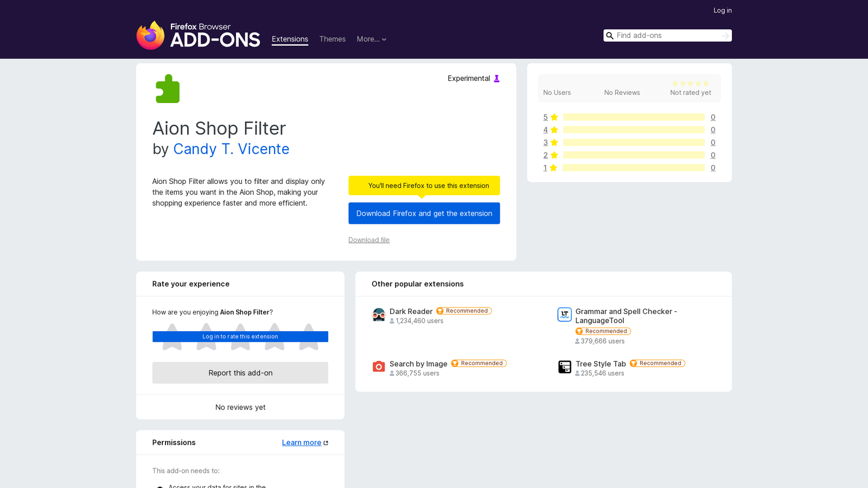This screenshot has height=488, width=868.
Task: Click the Download file link
Action: [369, 240]
